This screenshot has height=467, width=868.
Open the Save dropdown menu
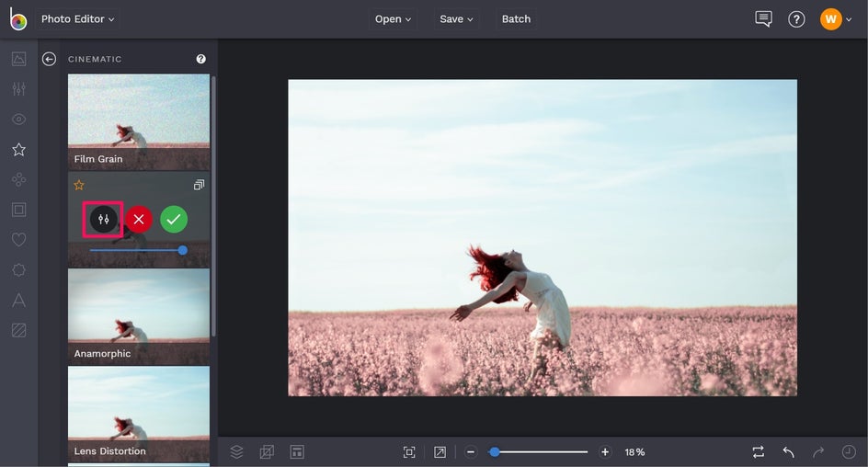[x=456, y=19]
